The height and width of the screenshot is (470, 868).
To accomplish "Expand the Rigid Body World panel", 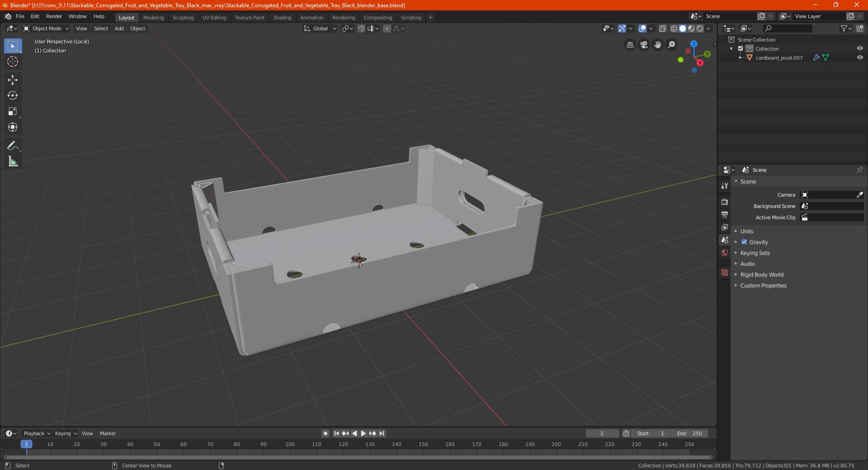I will point(762,274).
